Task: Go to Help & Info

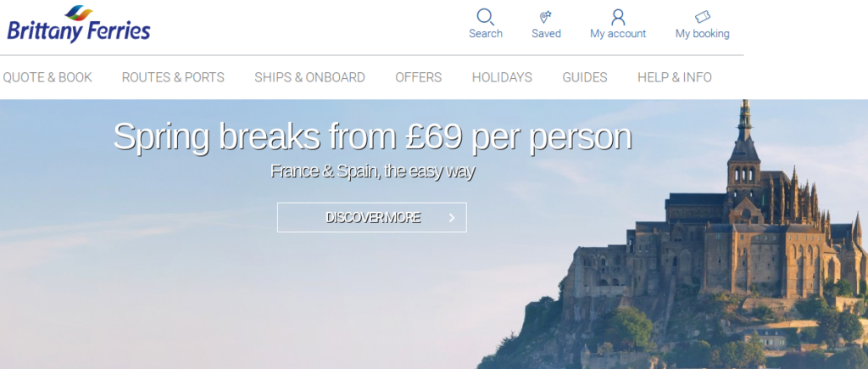Action: (674, 77)
